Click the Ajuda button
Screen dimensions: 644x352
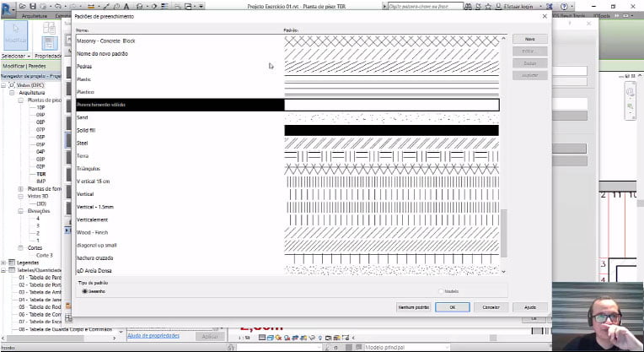coord(530,307)
